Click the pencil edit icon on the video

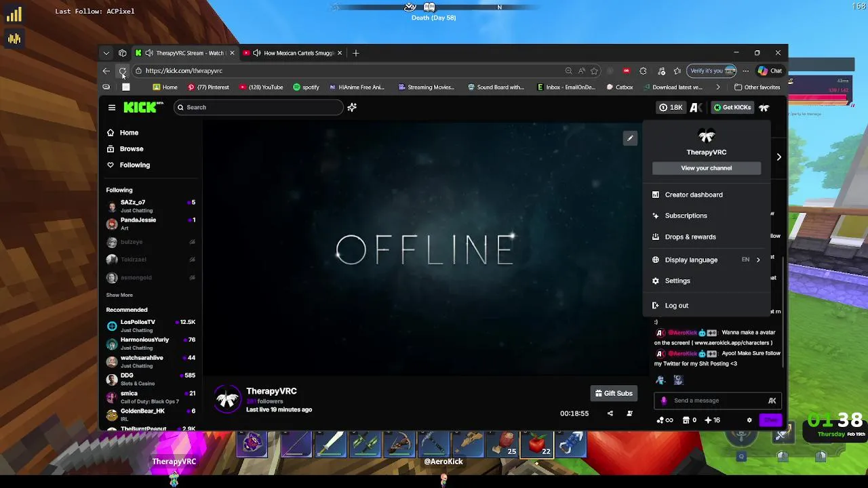coord(630,138)
